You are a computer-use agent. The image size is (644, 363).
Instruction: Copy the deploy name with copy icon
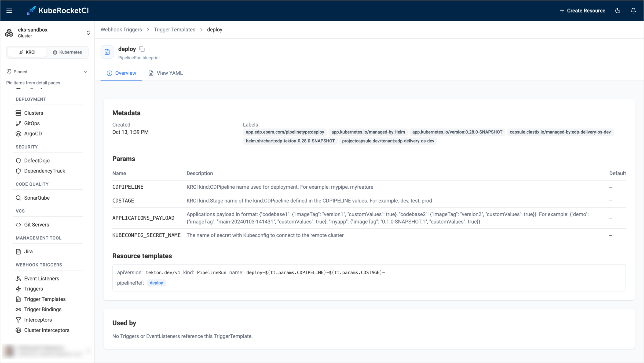coord(142,49)
